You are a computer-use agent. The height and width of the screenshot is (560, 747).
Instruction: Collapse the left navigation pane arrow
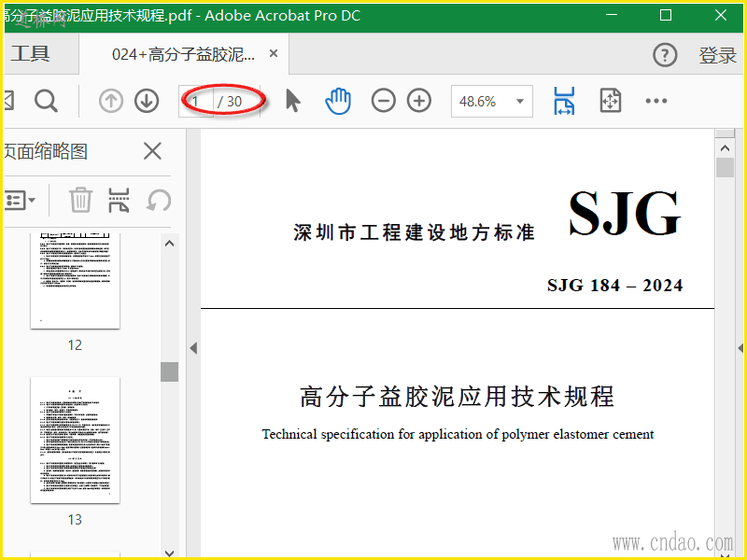193,348
